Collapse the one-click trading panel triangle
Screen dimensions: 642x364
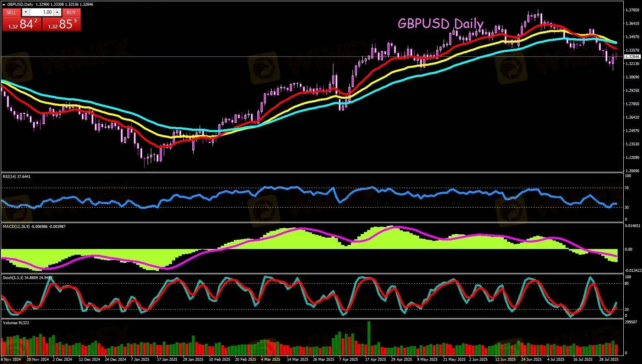tap(4, 4)
